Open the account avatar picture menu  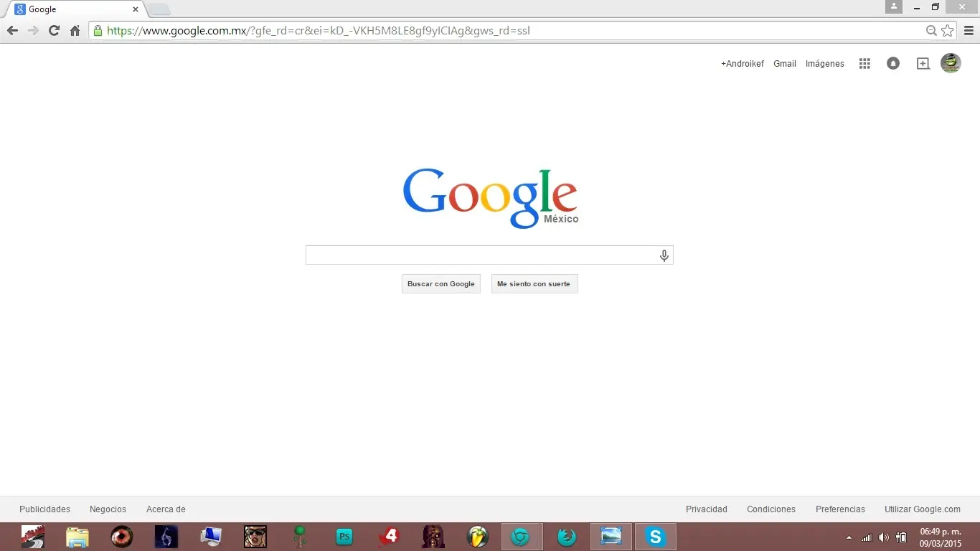tap(951, 63)
